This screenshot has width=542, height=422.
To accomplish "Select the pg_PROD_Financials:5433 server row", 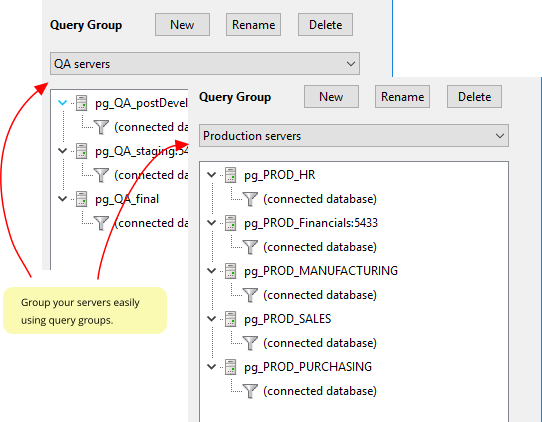I will tap(311, 223).
